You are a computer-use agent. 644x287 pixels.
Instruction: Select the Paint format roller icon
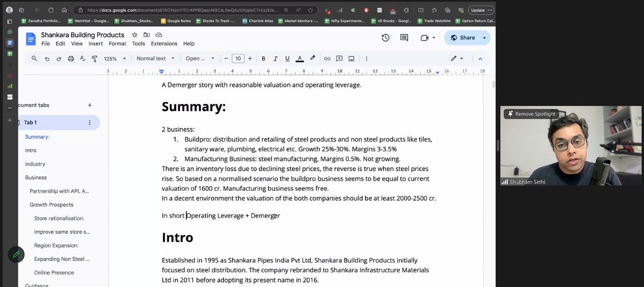click(94, 58)
